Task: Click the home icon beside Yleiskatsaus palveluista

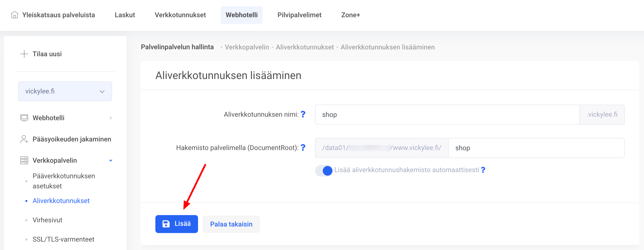Action: point(14,15)
